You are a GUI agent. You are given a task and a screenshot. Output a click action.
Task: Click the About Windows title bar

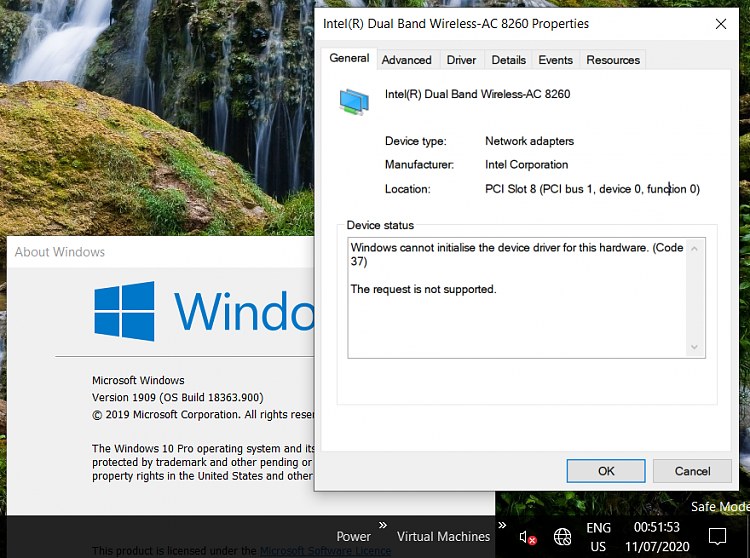coord(160,252)
